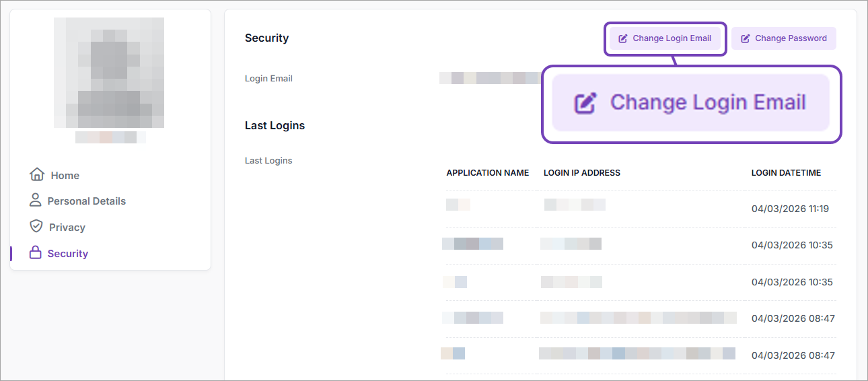Image resolution: width=868 pixels, height=381 pixels.
Task: Click the Home house icon in sidebar
Action: pyautogui.click(x=37, y=174)
